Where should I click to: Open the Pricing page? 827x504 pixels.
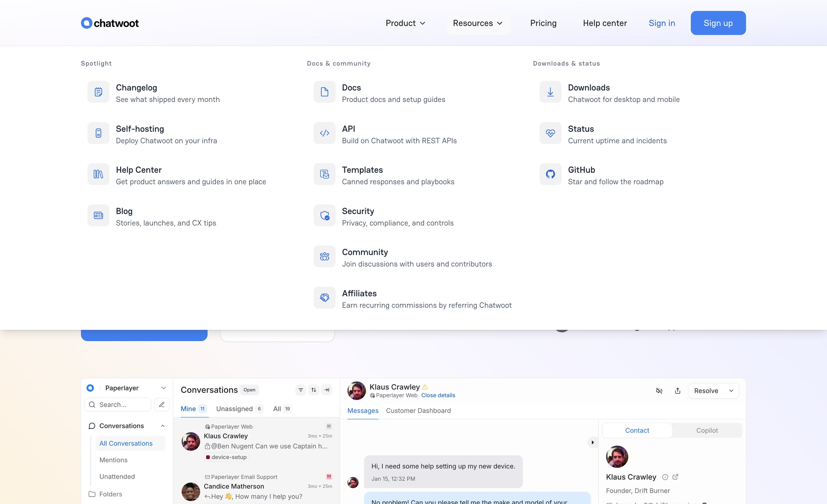(x=543, y=23)
